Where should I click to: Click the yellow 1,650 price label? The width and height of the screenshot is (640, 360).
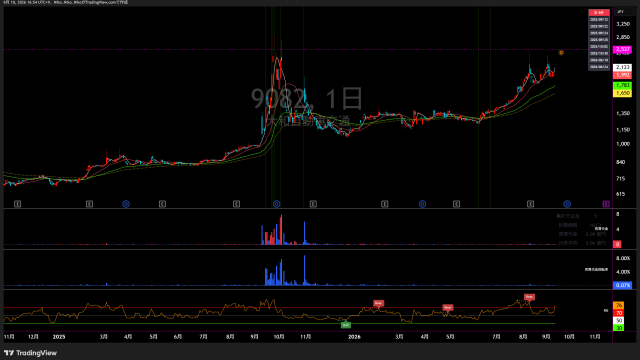(623, 93)
